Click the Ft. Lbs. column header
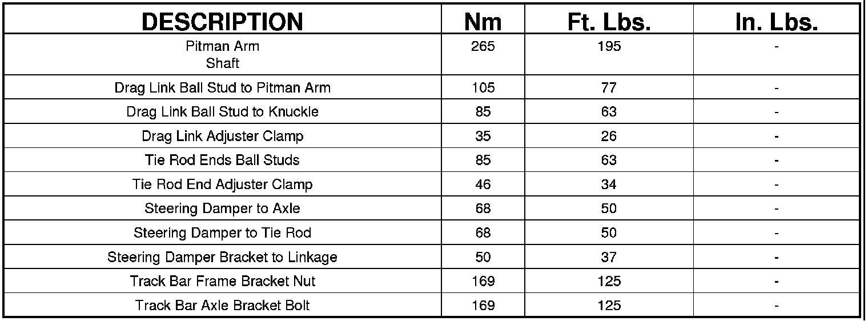 (609, 22)
